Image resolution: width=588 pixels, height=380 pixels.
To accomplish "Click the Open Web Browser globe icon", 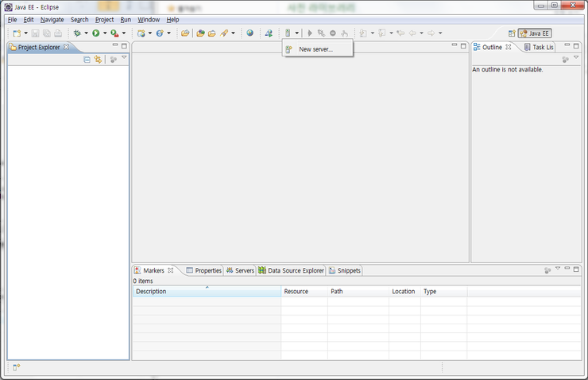I will (x=250, y=33).
